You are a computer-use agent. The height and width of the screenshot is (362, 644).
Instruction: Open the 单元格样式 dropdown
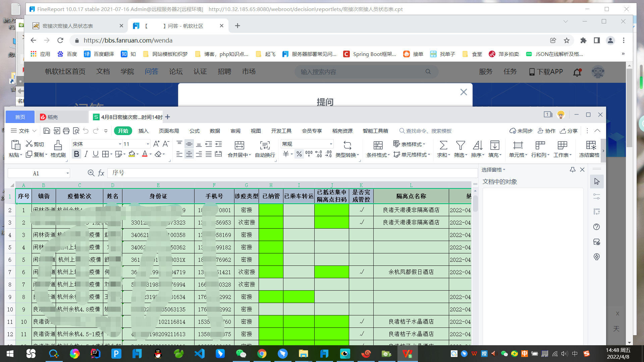(x=412, y=154)
